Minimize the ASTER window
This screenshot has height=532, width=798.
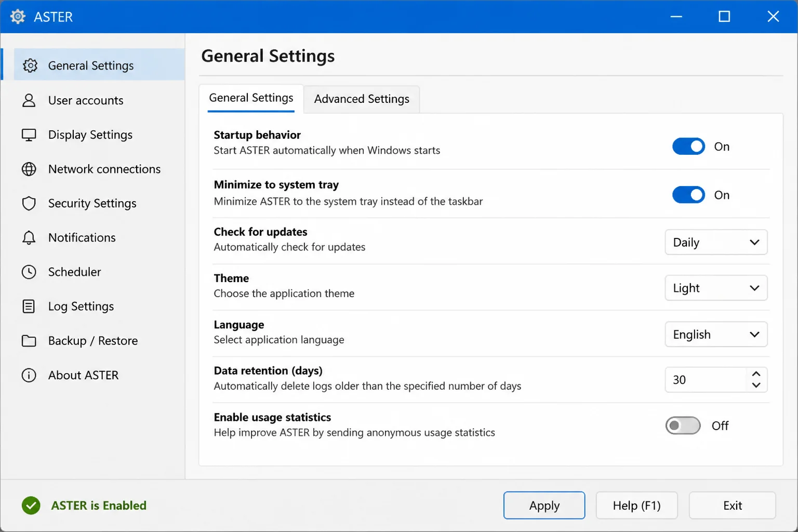coord(676,17)
